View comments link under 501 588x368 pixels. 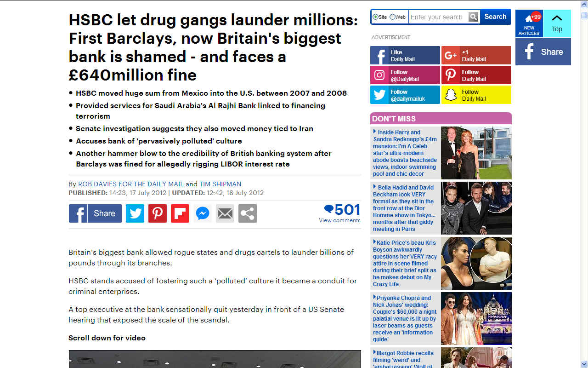click(339, 220)
